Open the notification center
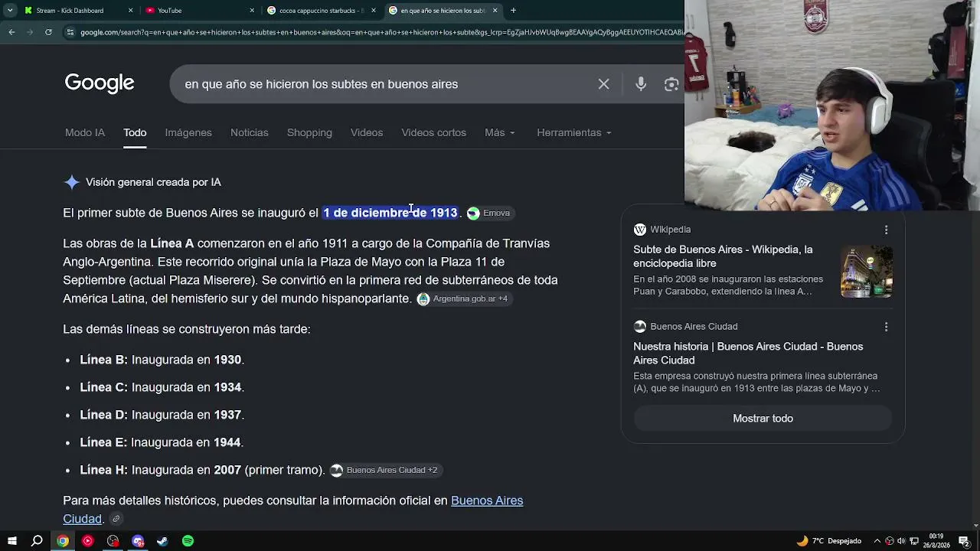The image size is (980, 551). point(964,541)
